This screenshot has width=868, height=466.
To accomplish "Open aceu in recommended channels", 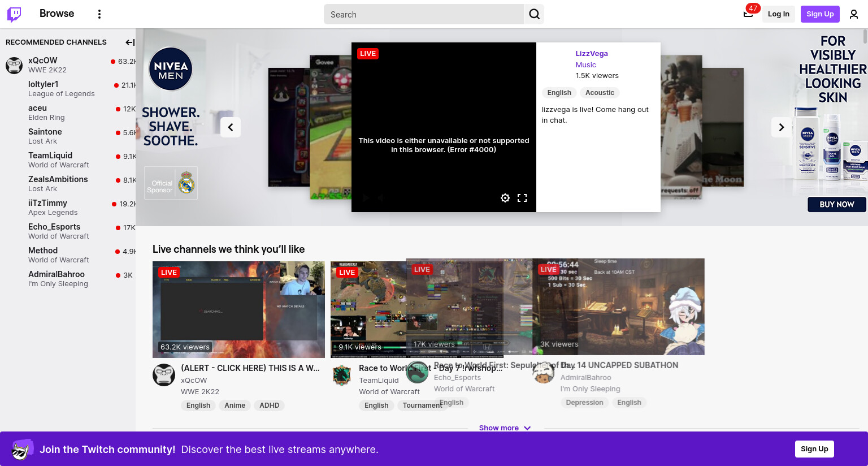I will pyautogui.click(x=68, y=113).
